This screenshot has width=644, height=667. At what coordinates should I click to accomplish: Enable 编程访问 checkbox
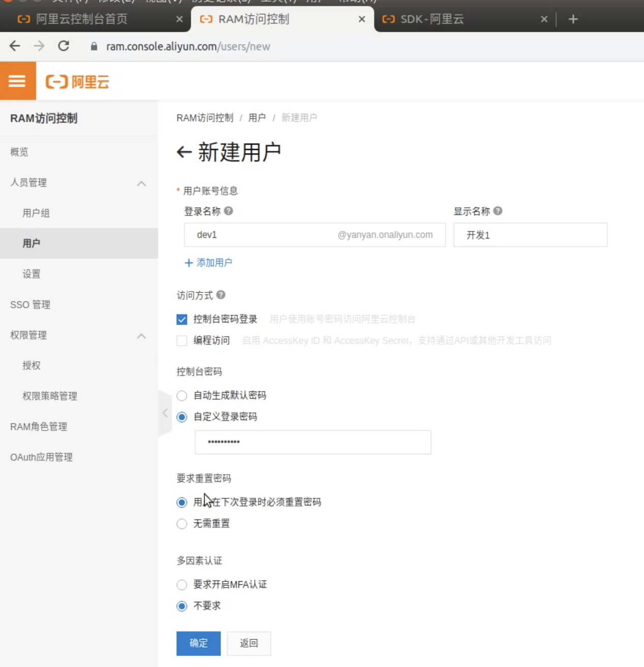(182, 341)
